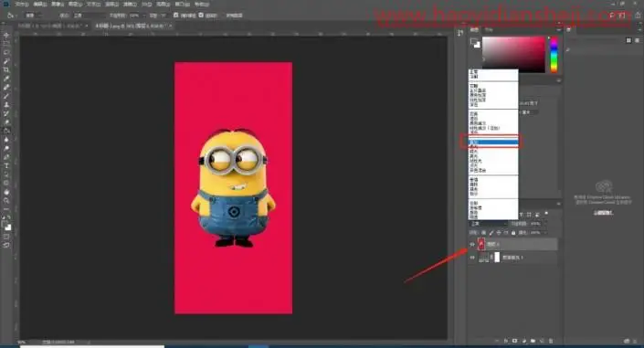644x348 pixels.
Task: Open the Layers panel blend mode dropdown
Action: pos(489,224)
